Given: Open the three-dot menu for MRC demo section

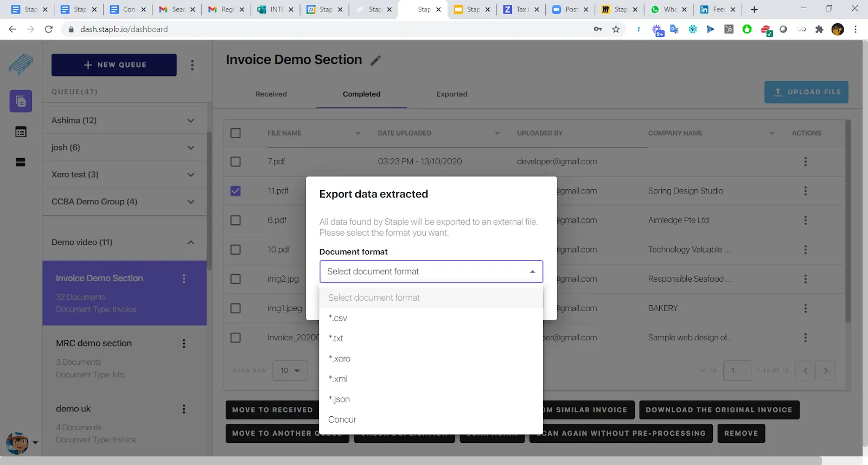Looking at the screenshot, I should point(184,344).
